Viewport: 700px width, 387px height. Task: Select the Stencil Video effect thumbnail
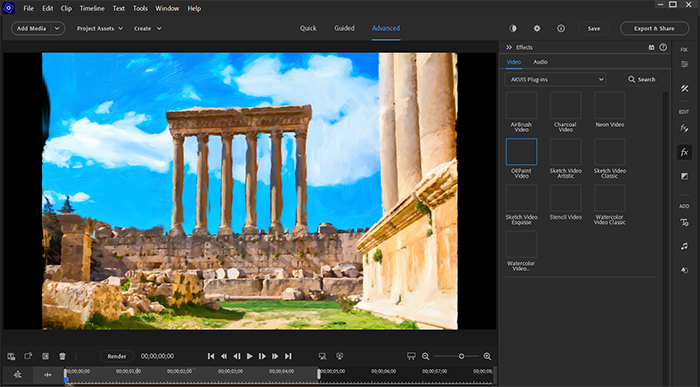566,198
